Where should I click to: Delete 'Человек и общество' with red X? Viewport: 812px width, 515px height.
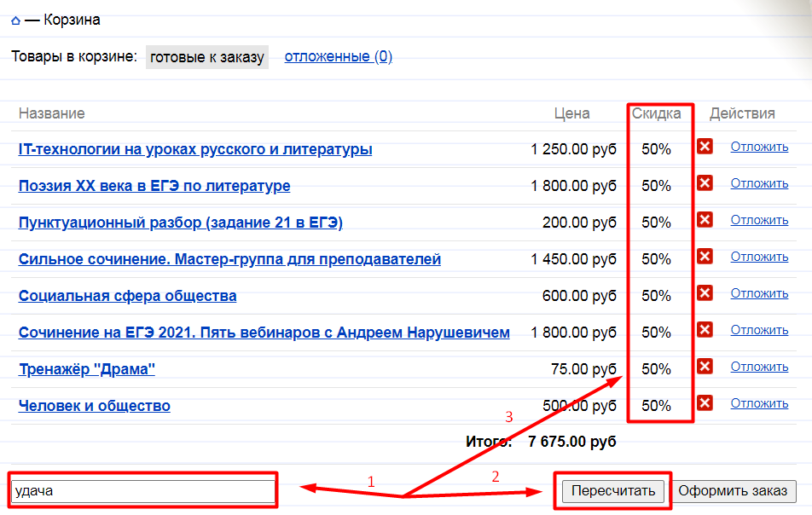click(705, 403)
